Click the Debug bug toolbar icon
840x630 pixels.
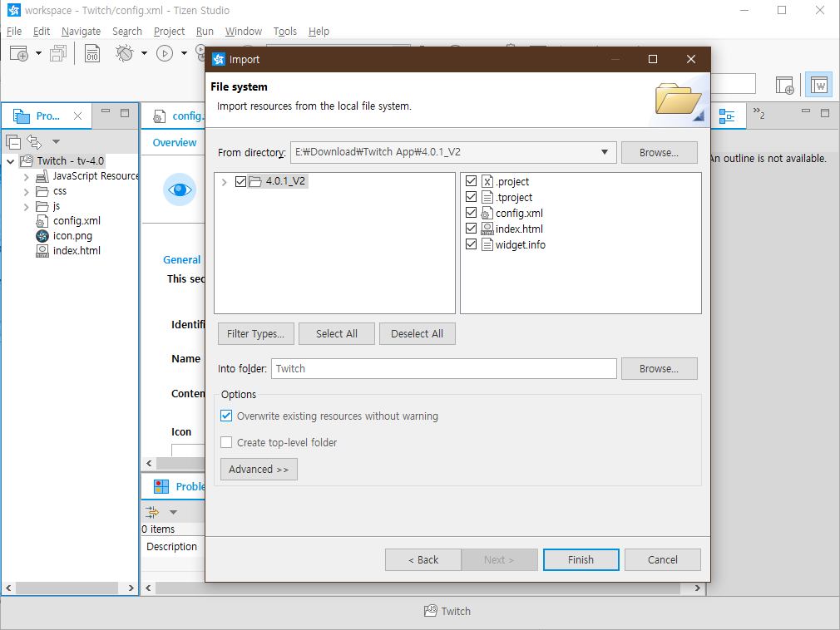coord(124,53)
